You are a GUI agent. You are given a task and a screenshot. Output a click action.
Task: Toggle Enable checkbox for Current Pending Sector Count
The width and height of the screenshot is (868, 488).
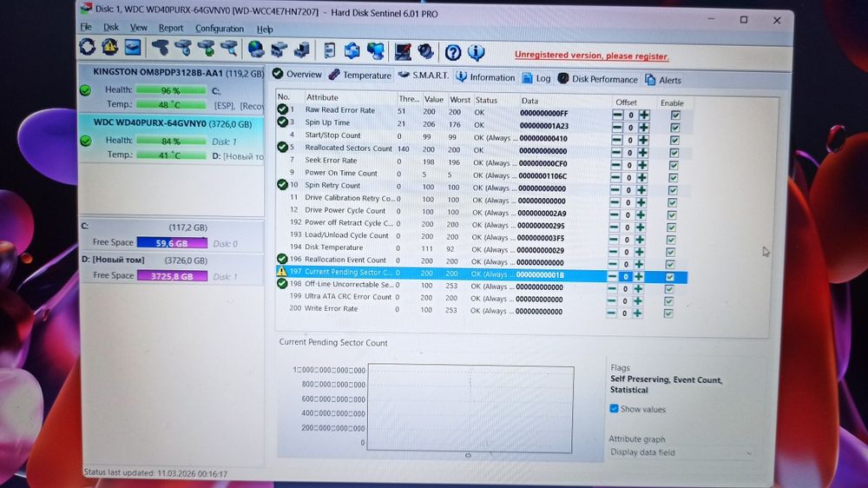click(x=670, y=276)
